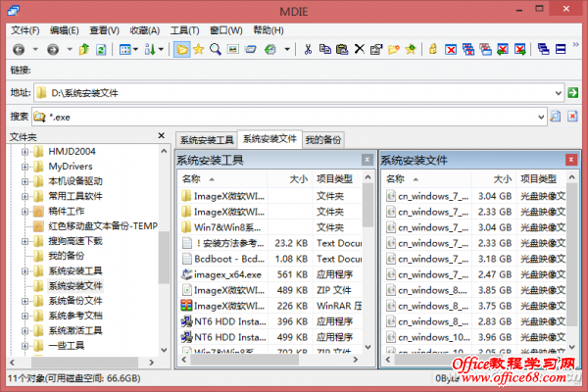
Task: Close tabs to the left icon
Action: pyautogui.click(x=503, y=49)
